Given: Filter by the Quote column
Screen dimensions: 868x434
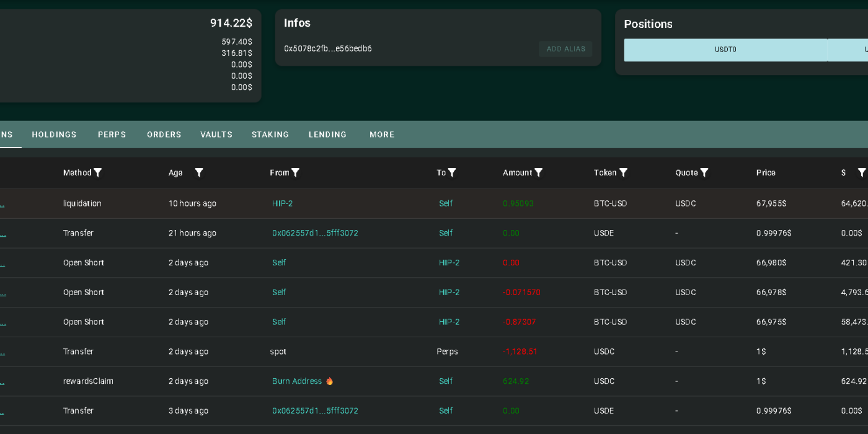Looking at the screenshot, I should (704, 173).
